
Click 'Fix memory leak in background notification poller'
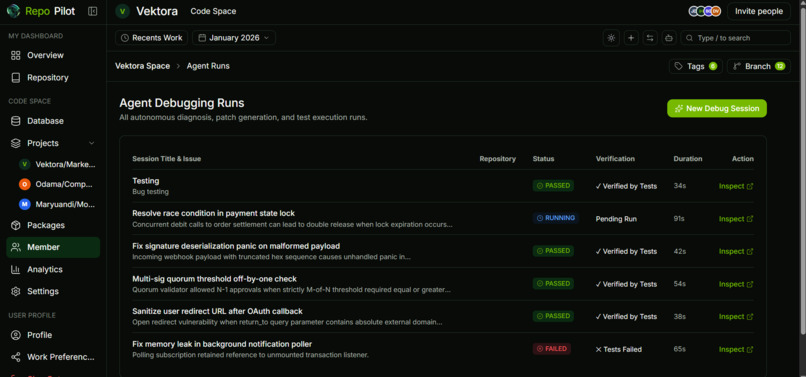(222, 344)
